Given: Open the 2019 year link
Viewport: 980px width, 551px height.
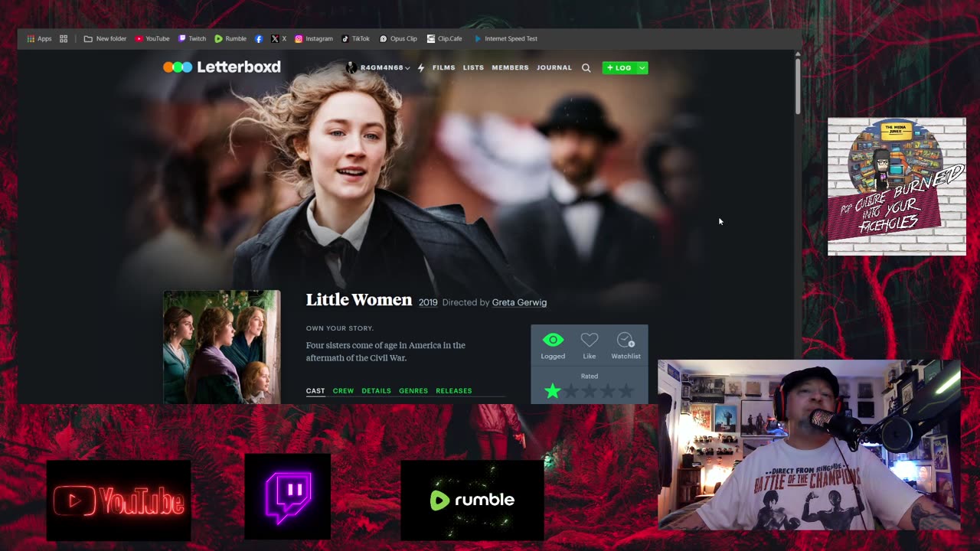Looking at the screenshot, I should click(428, 302).
